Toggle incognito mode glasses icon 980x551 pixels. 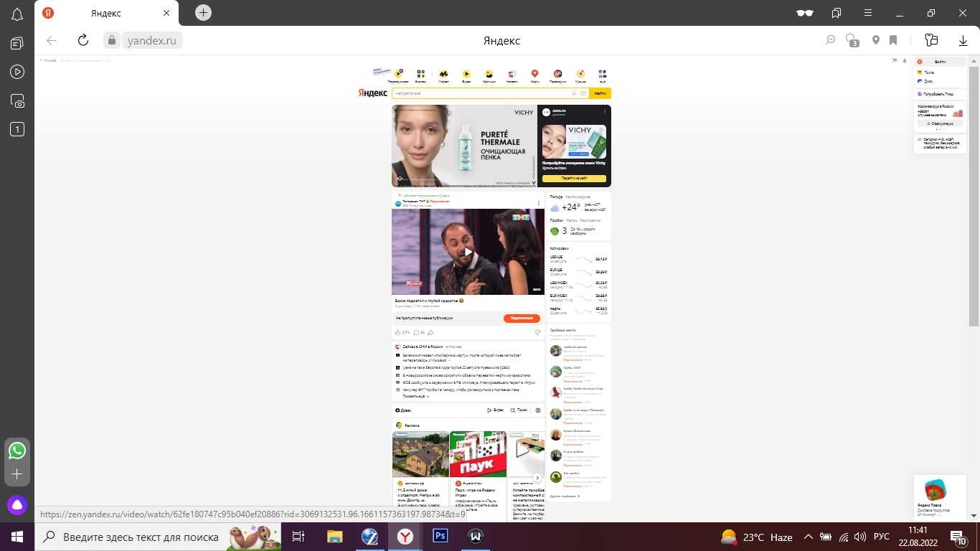pyautogui.click(x=805, y=13)
